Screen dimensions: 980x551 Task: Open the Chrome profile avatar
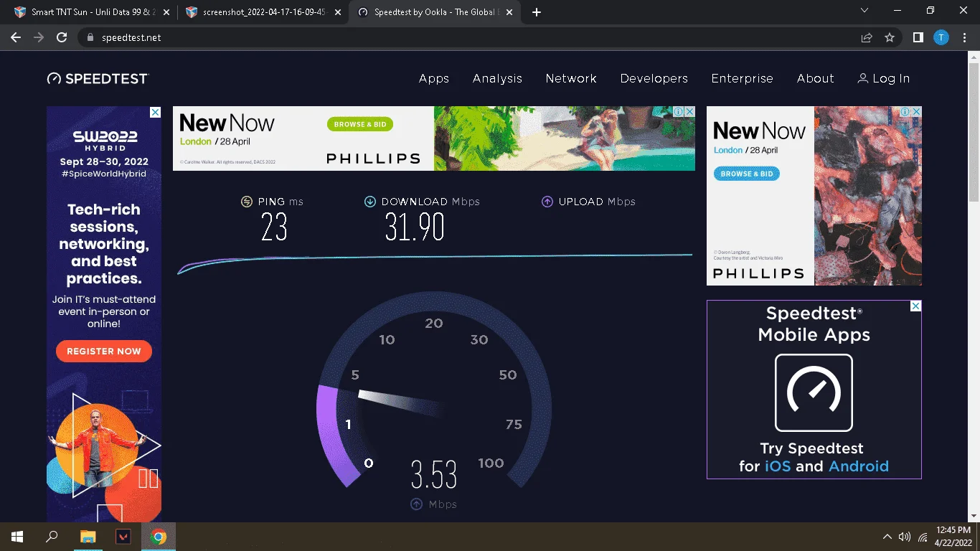point(941,37)
